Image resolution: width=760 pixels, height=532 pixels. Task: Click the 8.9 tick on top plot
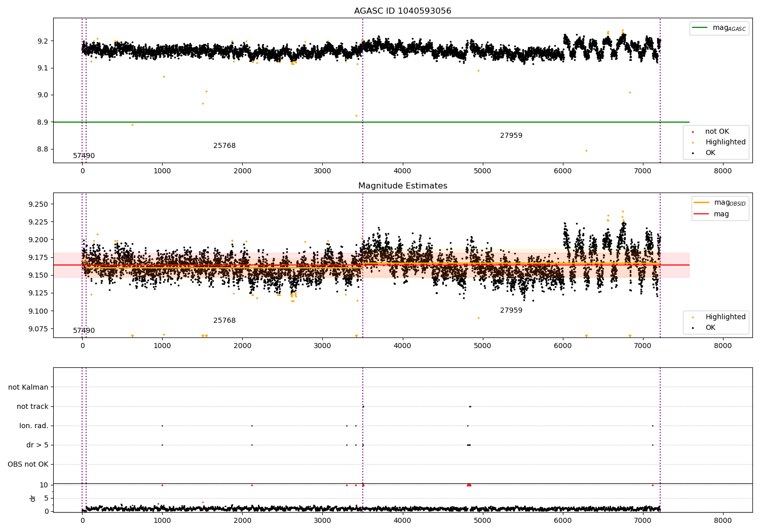42,122
